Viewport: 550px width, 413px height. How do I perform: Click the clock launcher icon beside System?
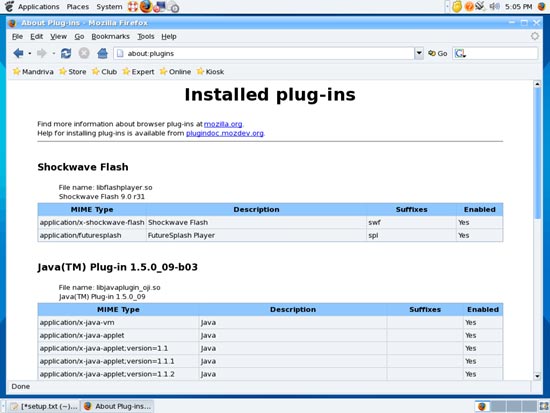173,7
